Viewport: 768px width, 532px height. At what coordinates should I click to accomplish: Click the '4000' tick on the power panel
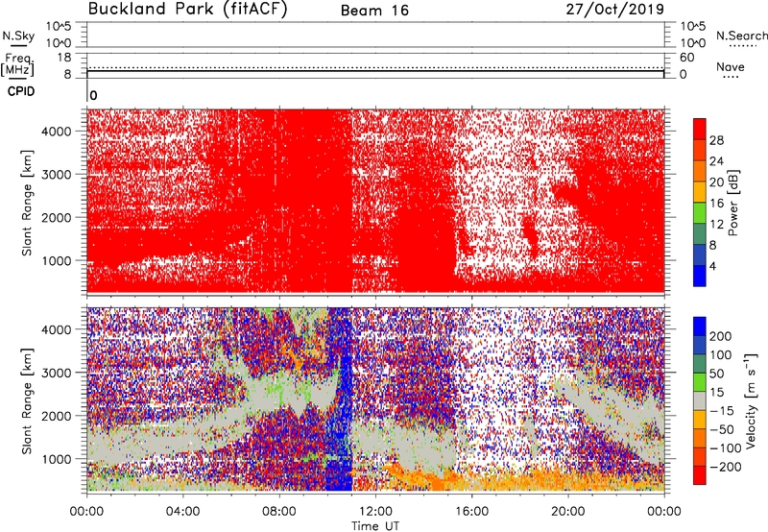pyautogui.click(x=57, y=132)
